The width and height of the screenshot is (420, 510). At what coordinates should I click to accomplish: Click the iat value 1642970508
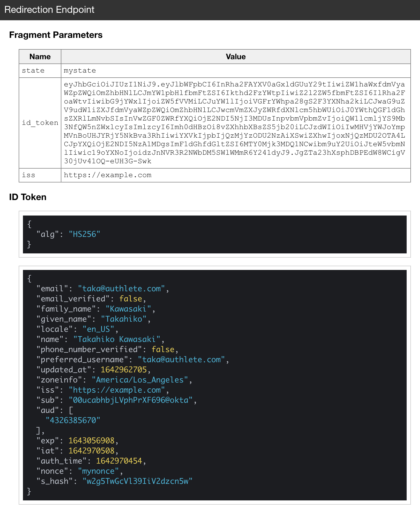click(x=92, y=451)
